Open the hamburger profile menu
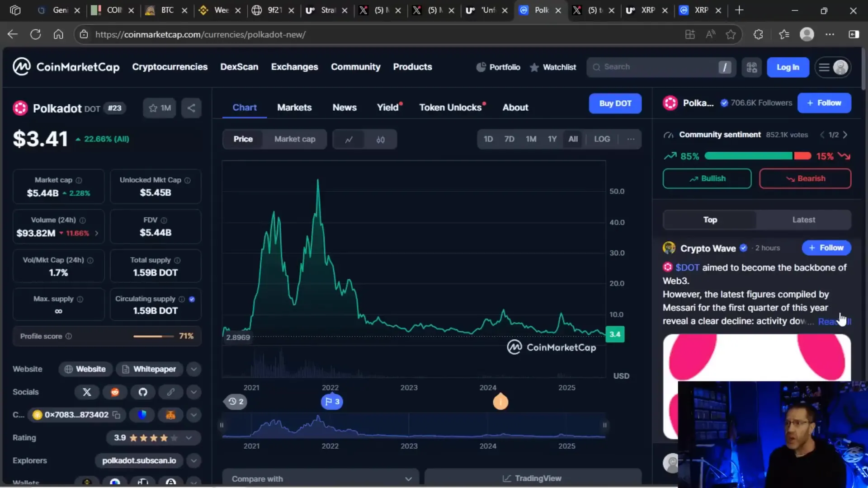The width and height of the screenshot is (868, 488). tap(833, 67)
